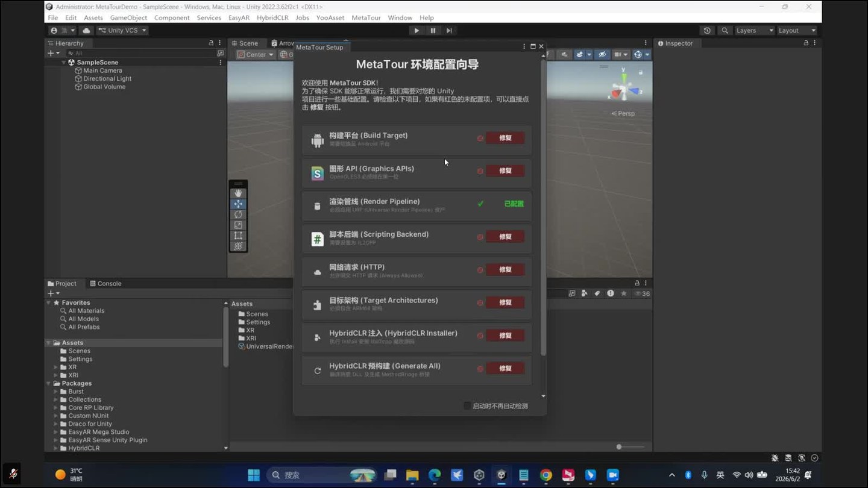Click the Chrome icon in taskbar
Image resolution: width=868 pixels, height=488 pixels.
(546, 475)
